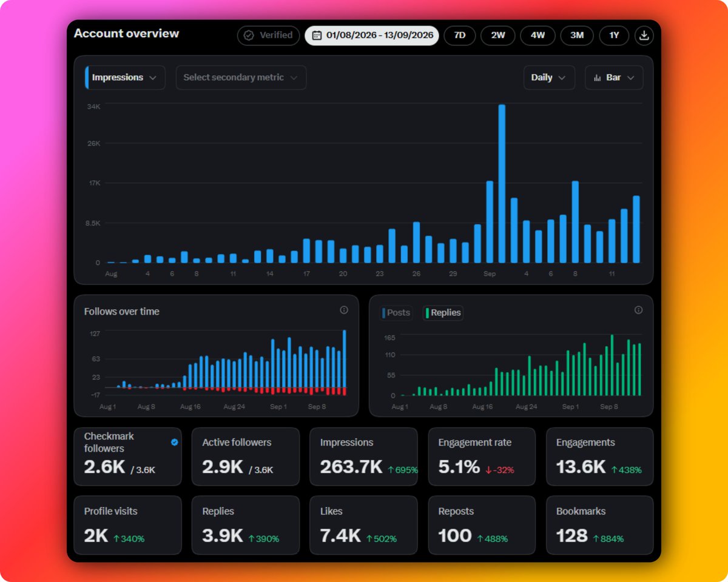Open the Reposts 100 stat card
728x582 pixels.
[x=482, y=525]
